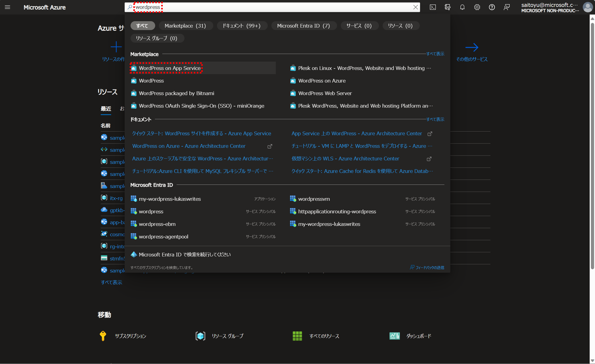Select the ドキュメント (99+) filter
595x364 pixels.
click(242, 25)
